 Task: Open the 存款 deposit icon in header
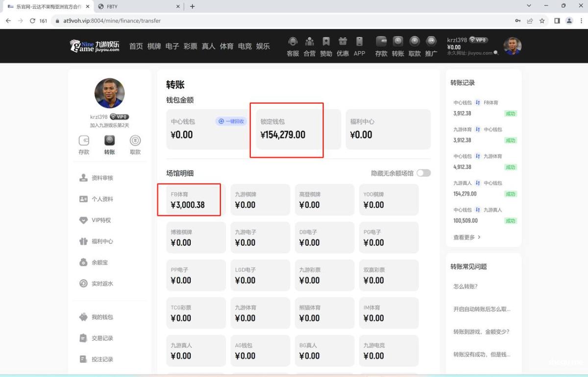[x=381, y=42]
